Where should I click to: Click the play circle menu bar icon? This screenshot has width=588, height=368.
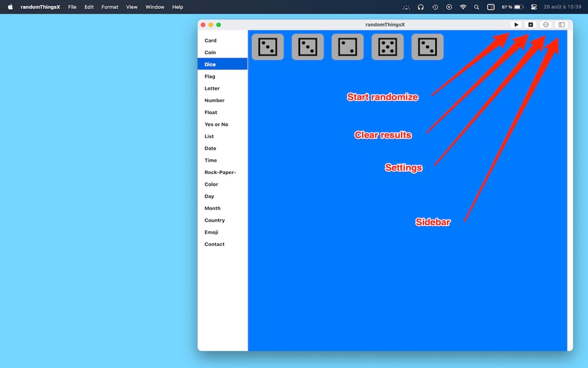pos(449,7)
